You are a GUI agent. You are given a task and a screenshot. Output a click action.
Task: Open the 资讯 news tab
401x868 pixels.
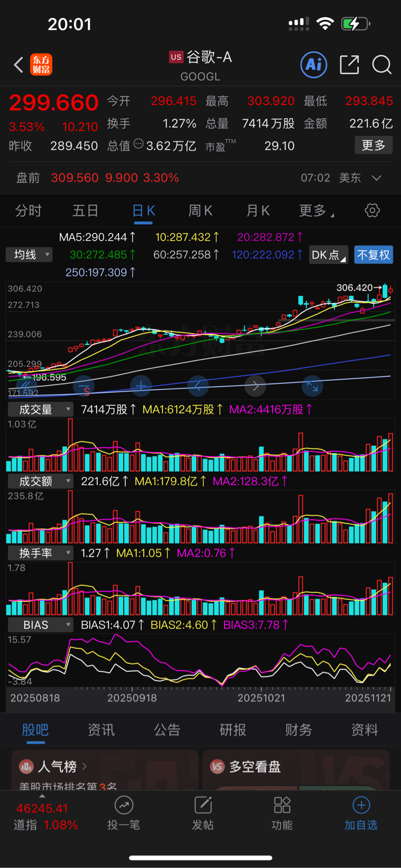(x=101, y=730)
